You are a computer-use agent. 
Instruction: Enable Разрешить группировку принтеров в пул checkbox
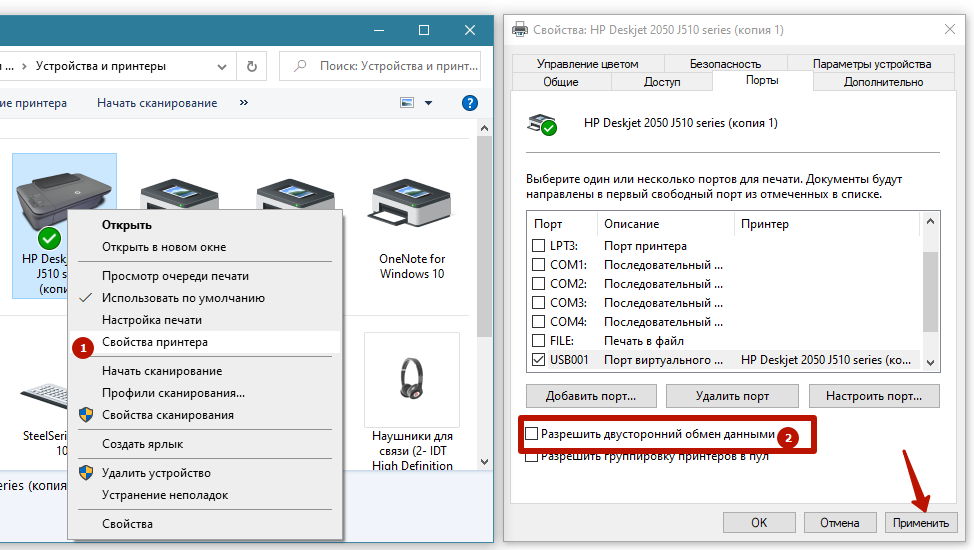coord(531,457)
